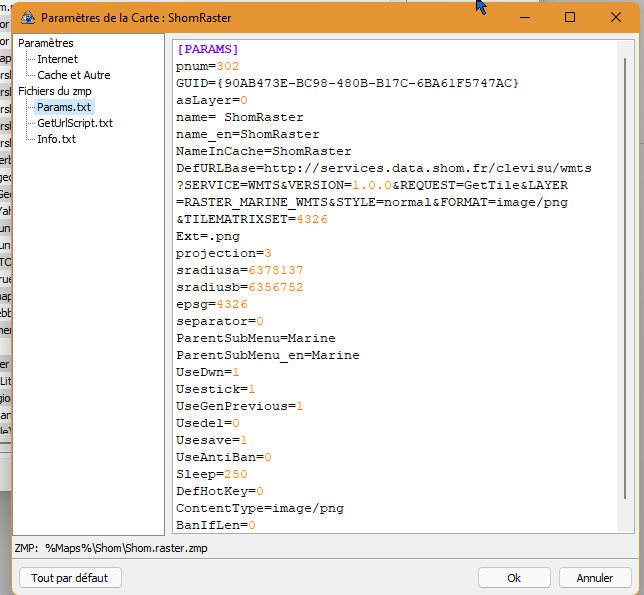Click the ParentSubMenu_en=Marine line
Viewport: 644px width, 595px height.
click(268, 355)
